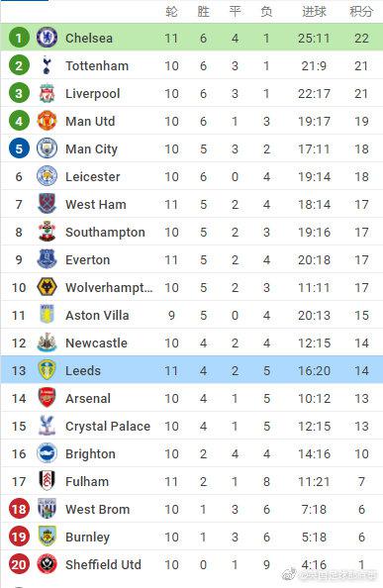Open the Sheffield Utd crest
Screen dimensions: 383x588
(x=47, y=564)
